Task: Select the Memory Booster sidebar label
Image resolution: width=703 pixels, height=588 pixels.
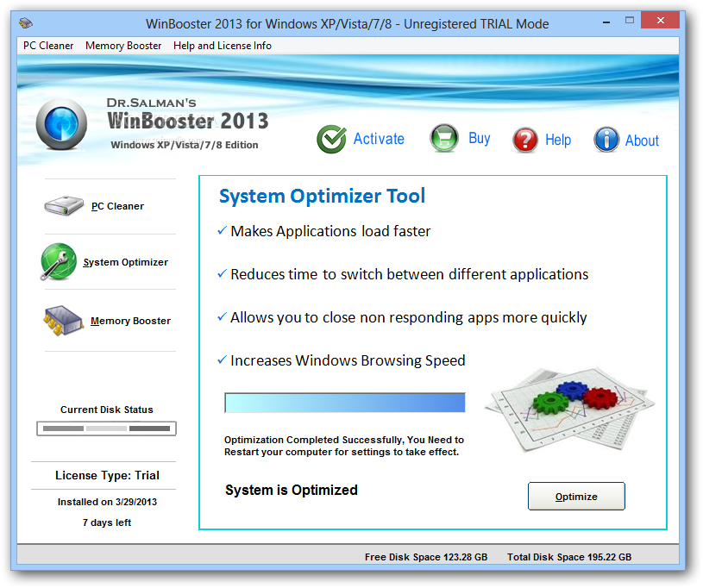Action: (130, 321)
